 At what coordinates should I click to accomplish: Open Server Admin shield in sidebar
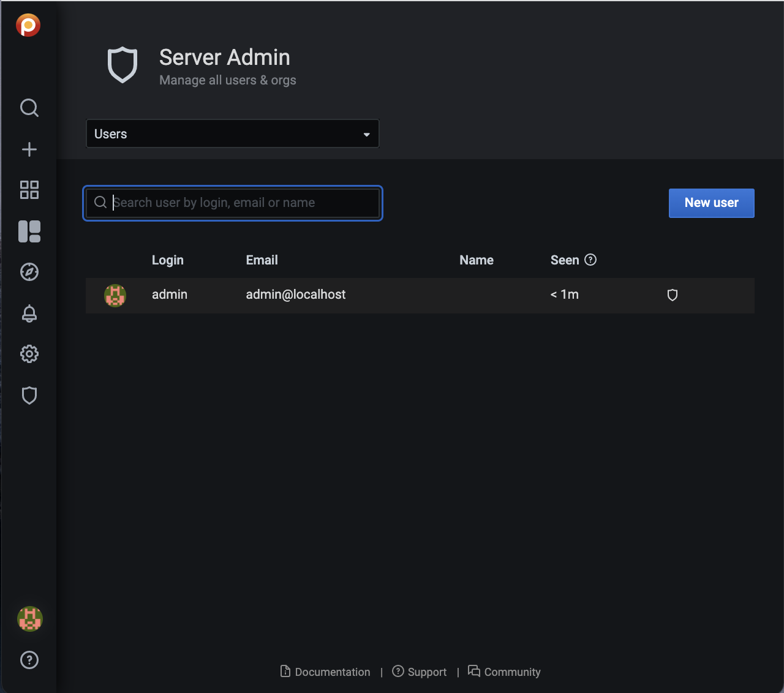coord(29,395)
